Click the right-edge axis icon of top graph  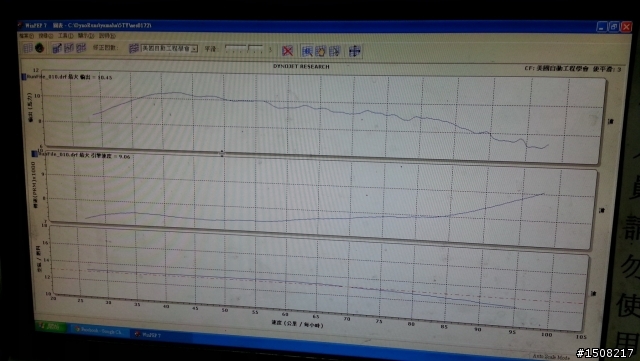point(611,121)
